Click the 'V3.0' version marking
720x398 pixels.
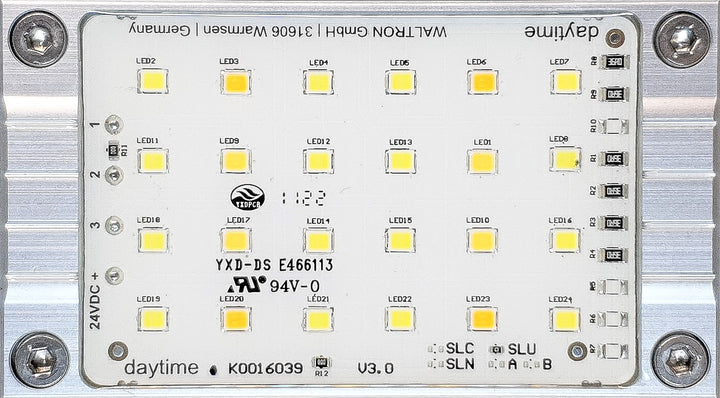coord(376,368)
